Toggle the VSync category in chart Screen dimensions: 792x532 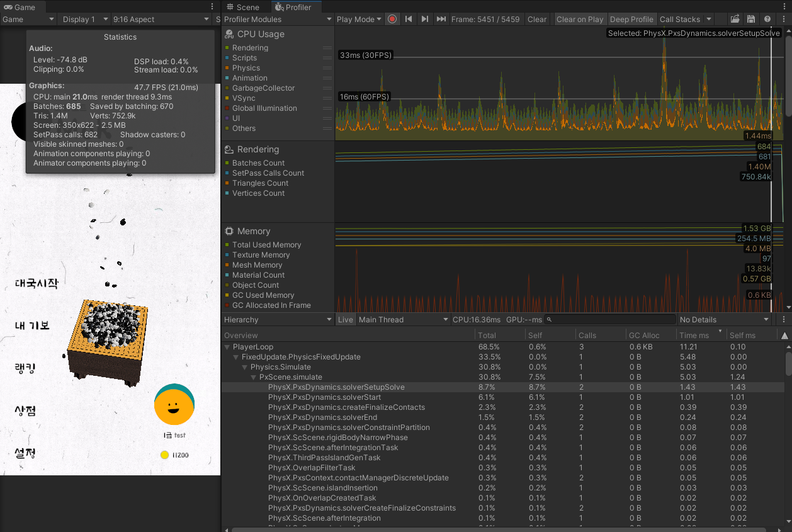point(228,98)
